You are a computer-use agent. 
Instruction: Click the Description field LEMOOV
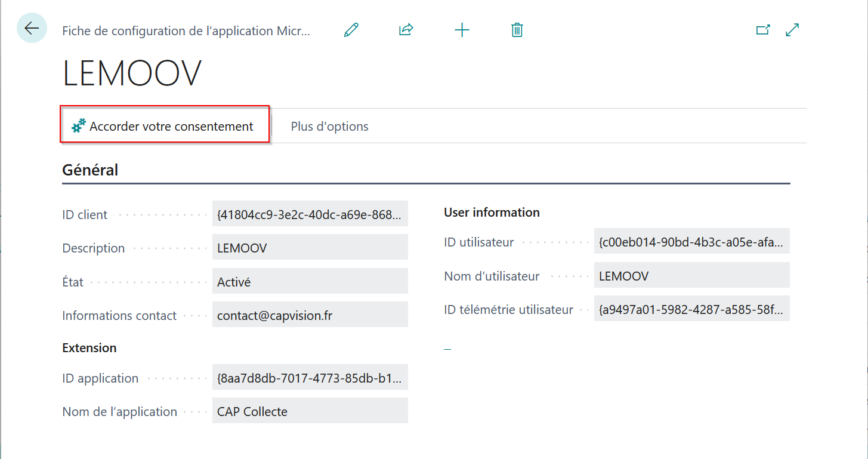310,247
